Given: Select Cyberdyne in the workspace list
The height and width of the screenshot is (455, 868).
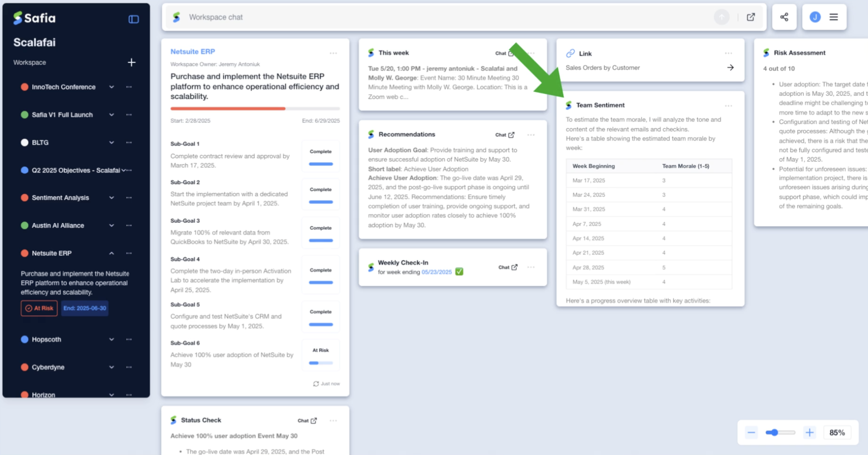Looking at the screenshot, I should pos(48,367).
